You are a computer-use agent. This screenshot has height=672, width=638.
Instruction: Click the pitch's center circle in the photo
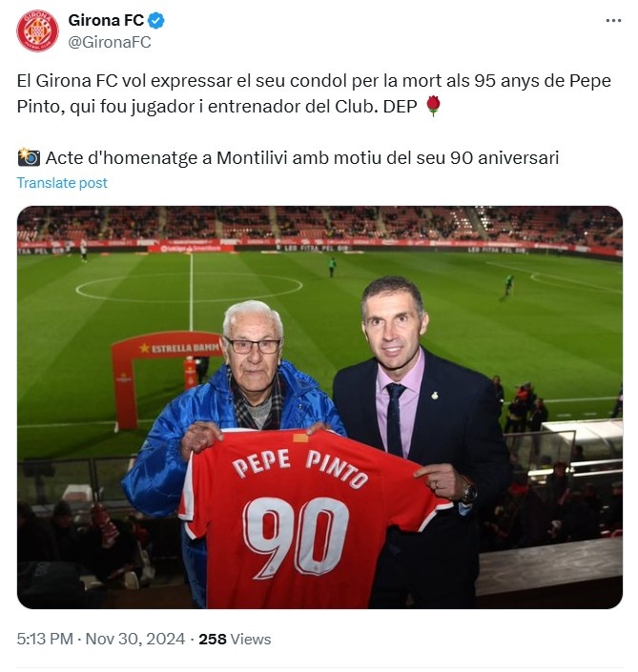click(189, 286)
